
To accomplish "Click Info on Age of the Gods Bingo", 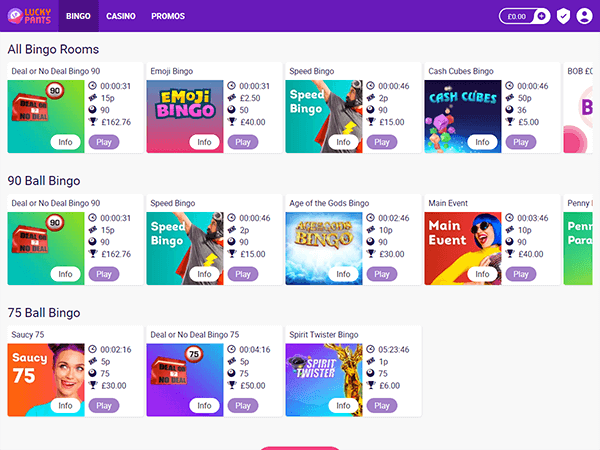I will [x=343, y=274].
